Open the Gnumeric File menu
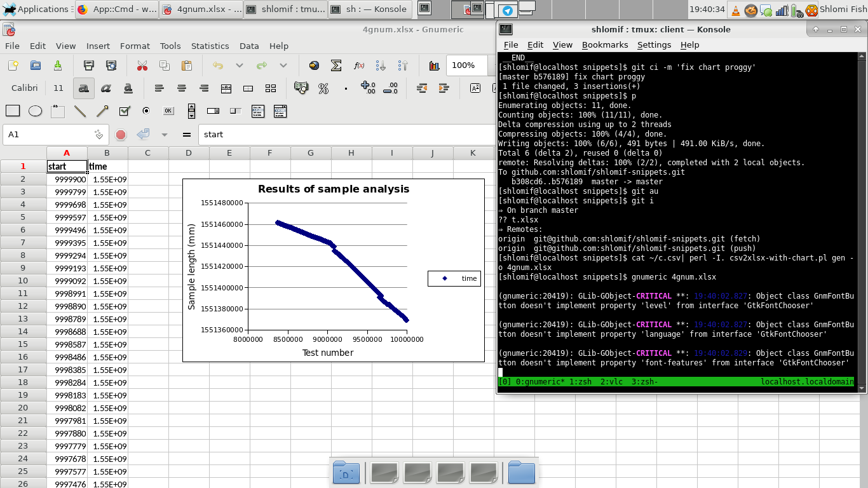 coord(12,46)
